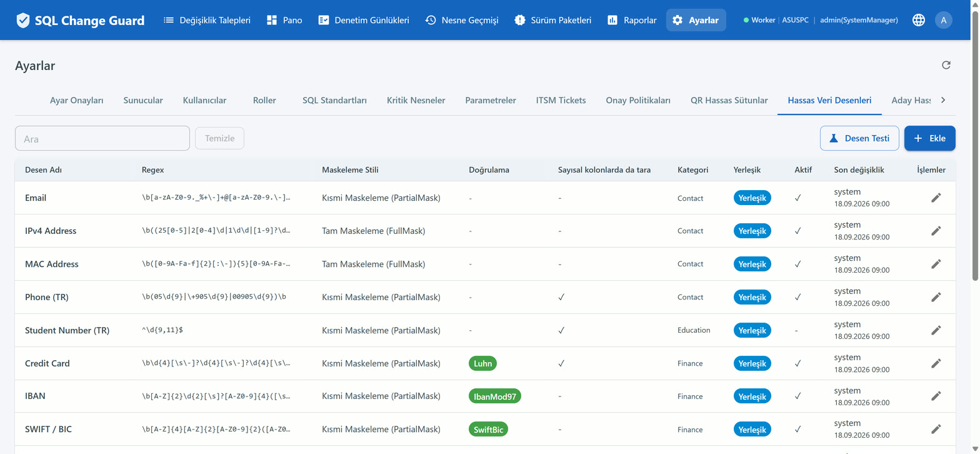Edit the SWIFT / BIC pattern pencil icon
The width and height of the screenshot is (980, 454).
point(936,429)
